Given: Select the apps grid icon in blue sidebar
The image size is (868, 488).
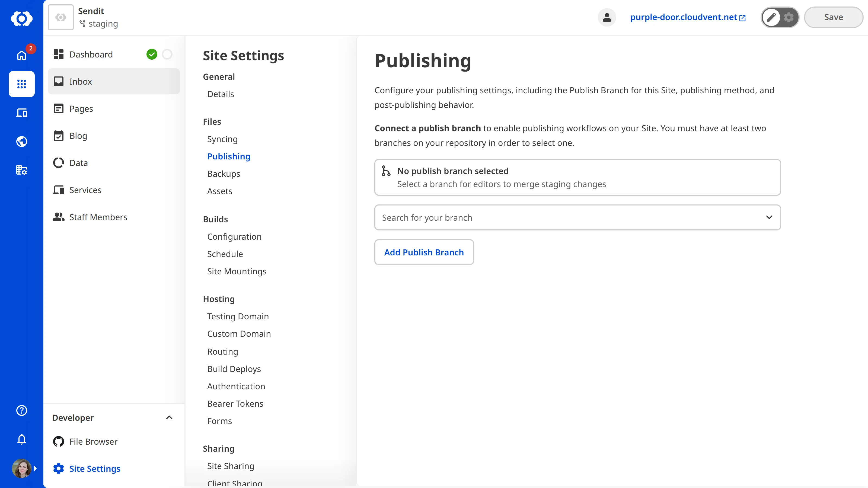Looking at the screenshot, I should [x=22, y=84].
